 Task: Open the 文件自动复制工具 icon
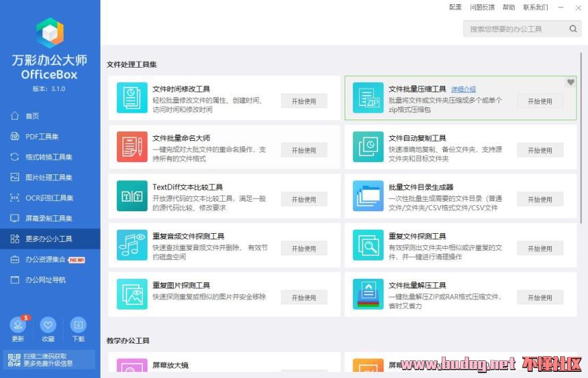pos(368,147)
